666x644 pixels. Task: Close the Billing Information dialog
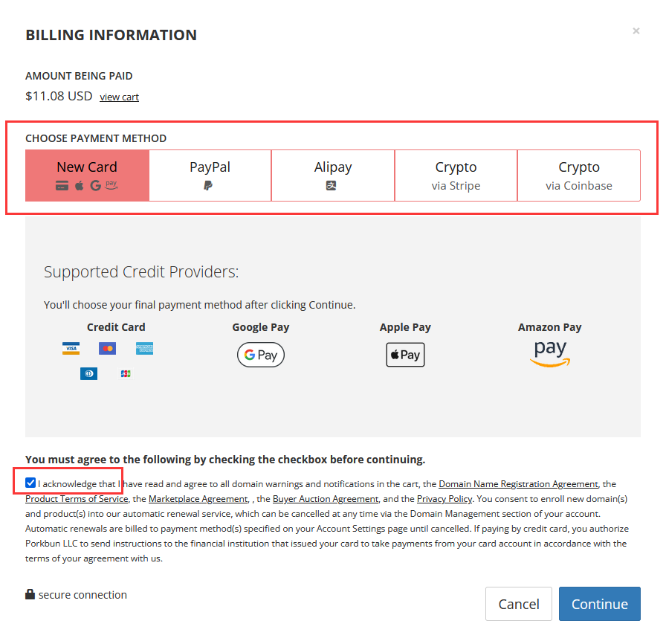coord(636,31)
